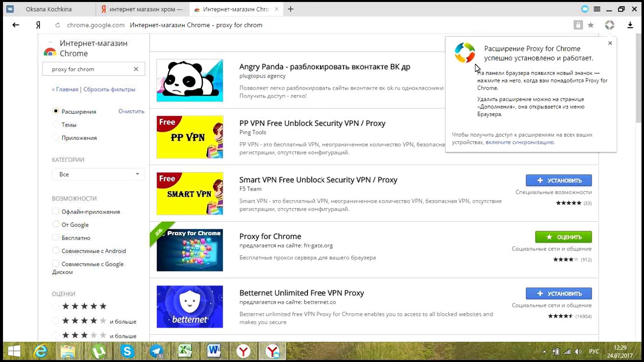Image resolution: width=644 pixels, height=362 pixels.
Task: Install Smart VPN with Установить button
Action: coord(558,180)
